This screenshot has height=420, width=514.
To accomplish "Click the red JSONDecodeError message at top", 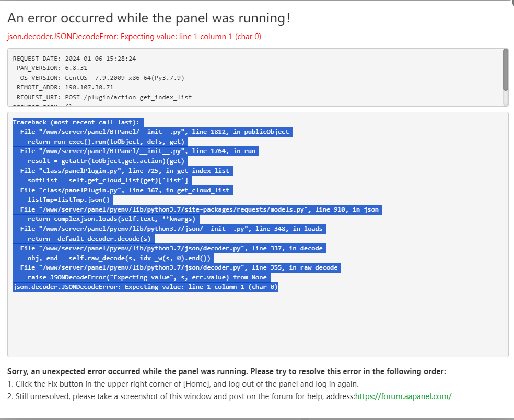I will click(134, 37).
